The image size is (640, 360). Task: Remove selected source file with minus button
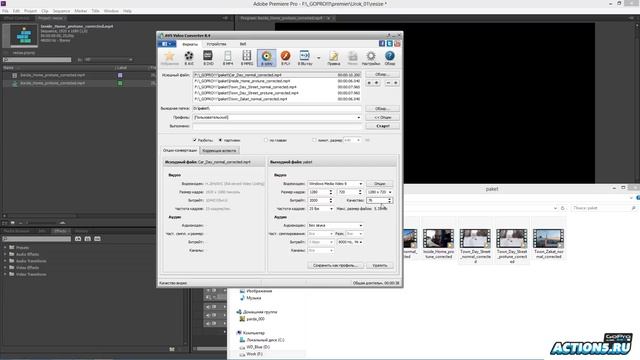(388, 83)
